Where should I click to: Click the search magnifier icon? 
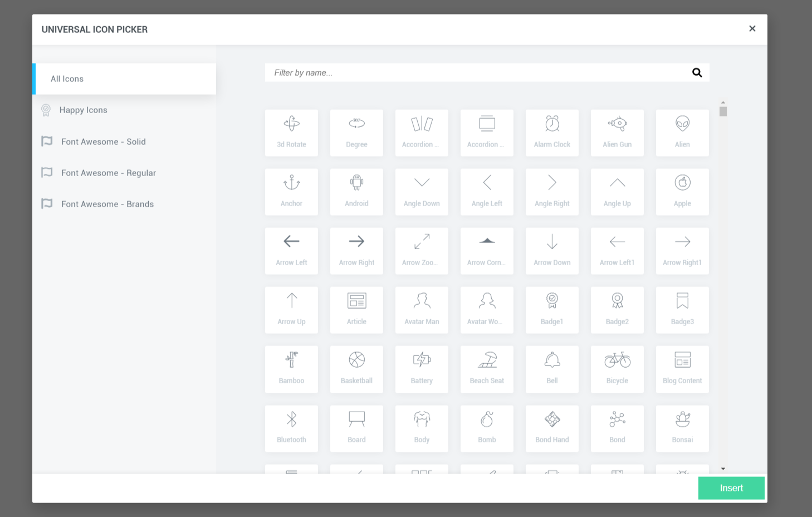(x=697, y=72)
